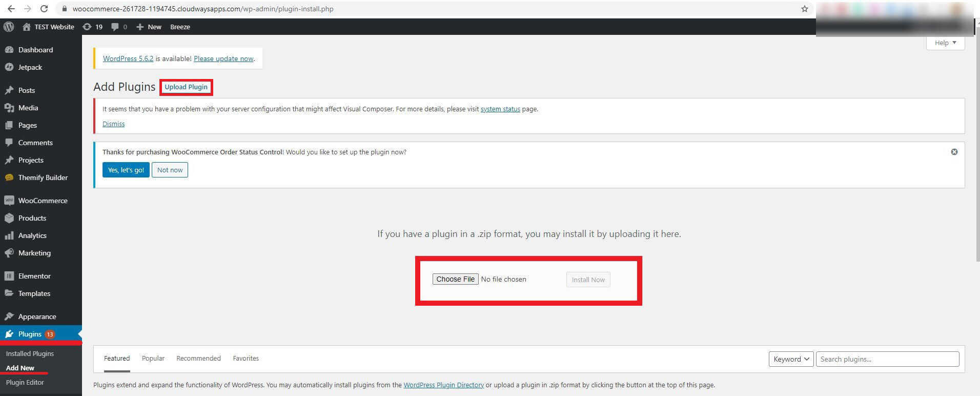Click the Themify Builder icon

[9, 177]
